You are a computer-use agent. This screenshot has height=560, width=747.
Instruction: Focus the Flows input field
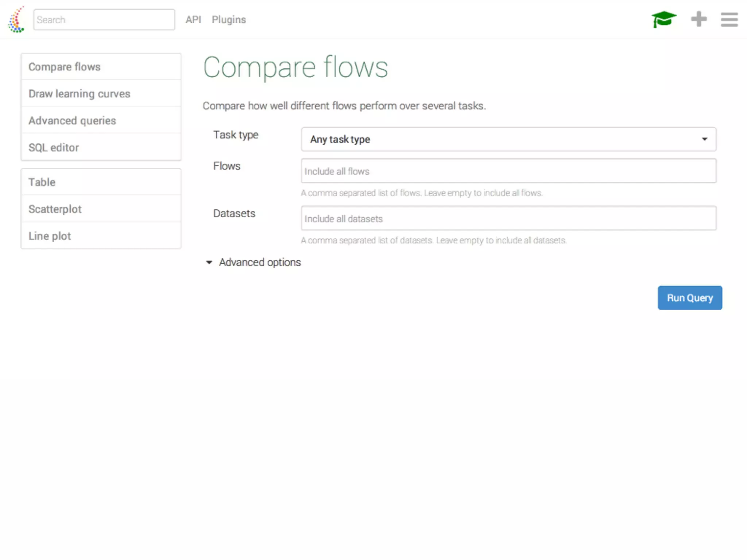click(x=508, y=171)
